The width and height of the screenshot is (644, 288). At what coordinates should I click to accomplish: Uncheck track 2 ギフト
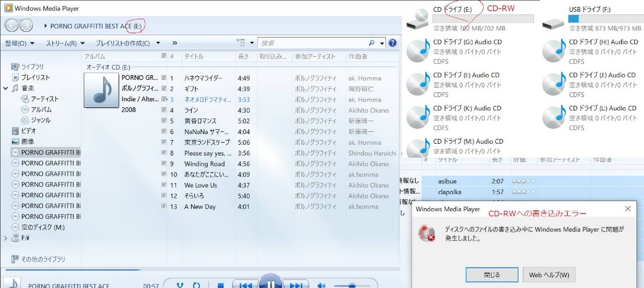[x=164, y=88]
